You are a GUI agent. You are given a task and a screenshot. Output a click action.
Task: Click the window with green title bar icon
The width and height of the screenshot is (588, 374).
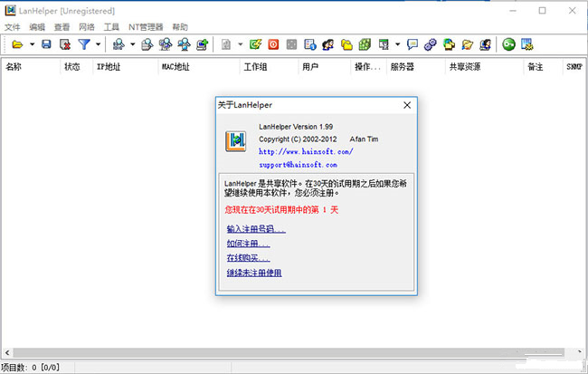tap(384, 44)
